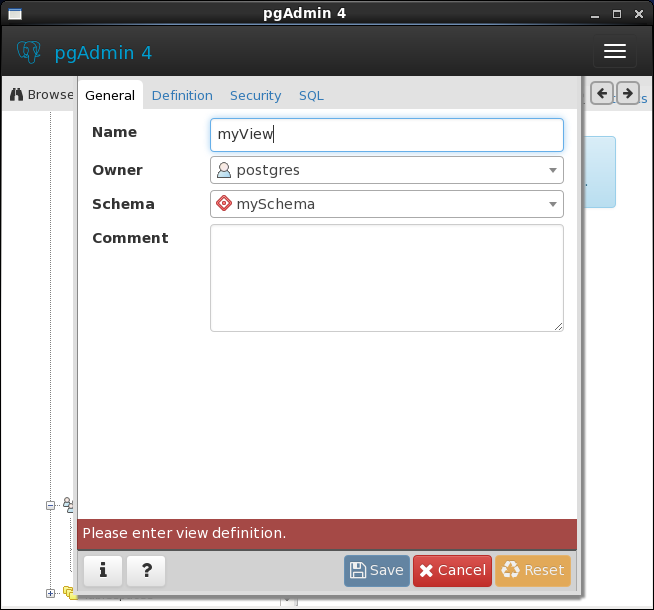Image resolution: width=654 pixels, height=610 pixels.
Task: Open the Owner dropdown showing postgres
Action: (387, 170)
